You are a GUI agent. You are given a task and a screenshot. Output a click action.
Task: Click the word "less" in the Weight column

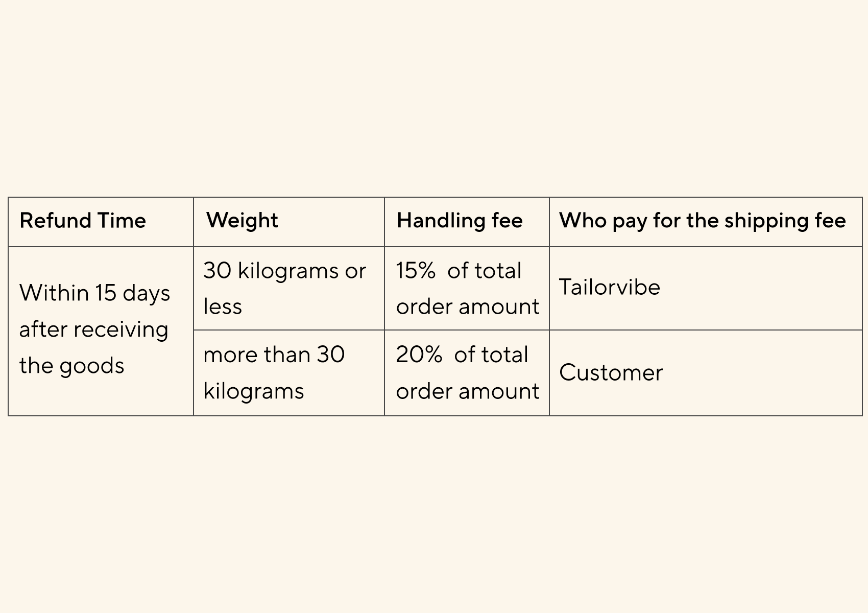223,306
